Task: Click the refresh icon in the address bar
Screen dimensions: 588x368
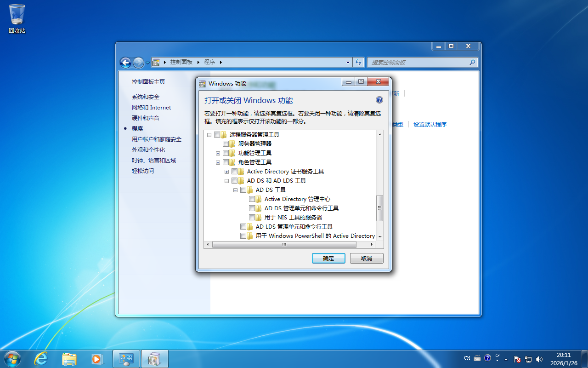Action: [x=358, y=62]
